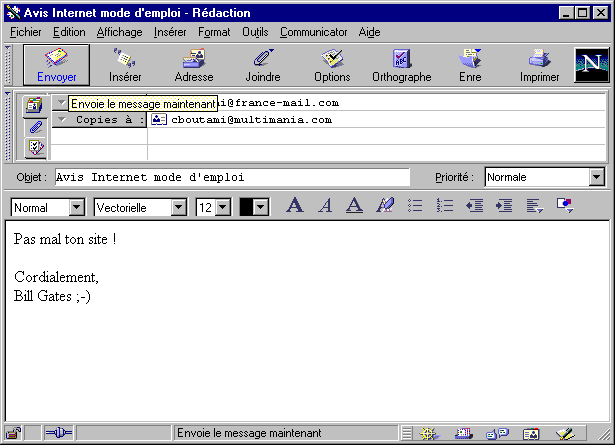Increase paragraph indent

[x=504, y=205]
